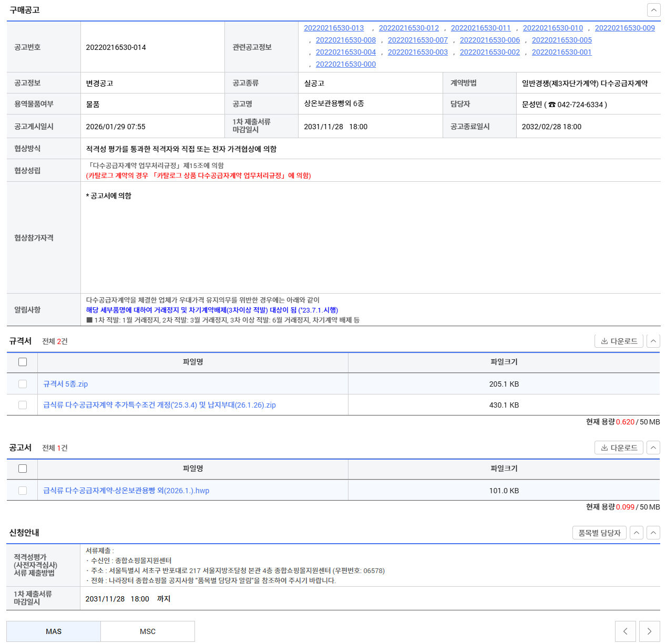
Task: Switch to the MSC tab
Action: pos(148,631)
